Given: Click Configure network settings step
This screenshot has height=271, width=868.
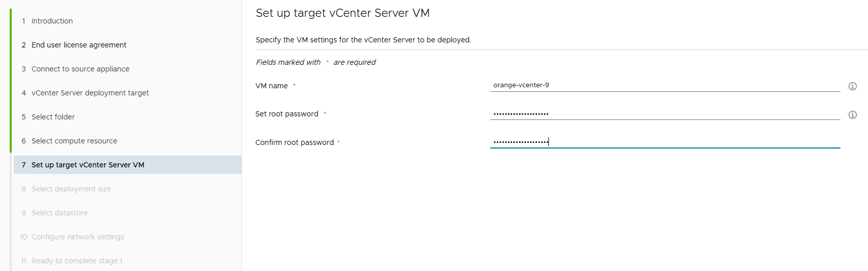Looking at the screenshot, I should click(x=78, y=237).
